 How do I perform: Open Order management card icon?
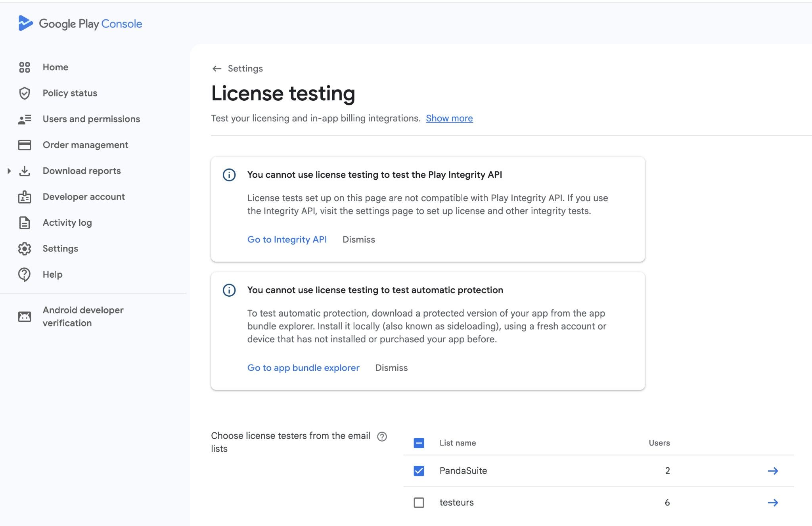point(25,145)
